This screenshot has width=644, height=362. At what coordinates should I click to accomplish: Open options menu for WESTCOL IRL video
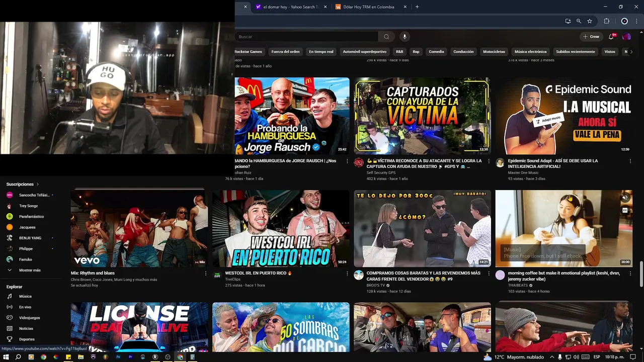click(x=347, y=274)
